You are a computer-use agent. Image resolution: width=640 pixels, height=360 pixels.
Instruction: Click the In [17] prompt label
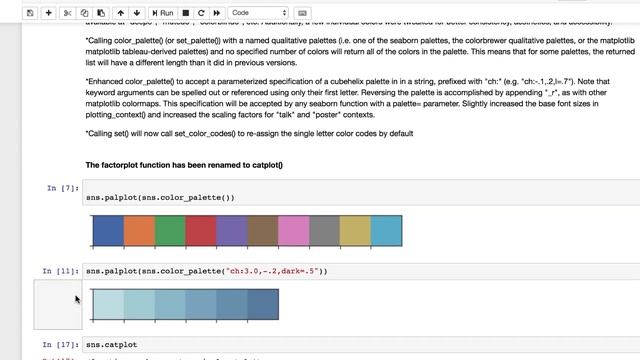tap(60, 345)
